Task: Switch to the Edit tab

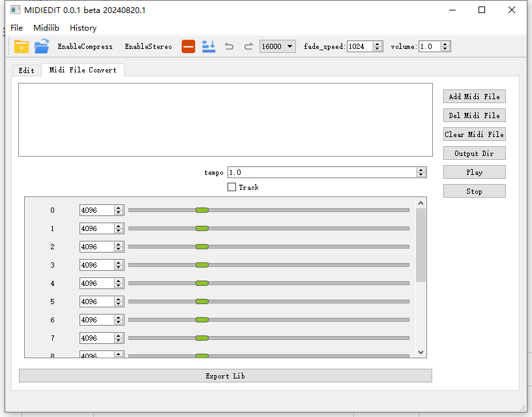Action: click(x=27, y=70)
